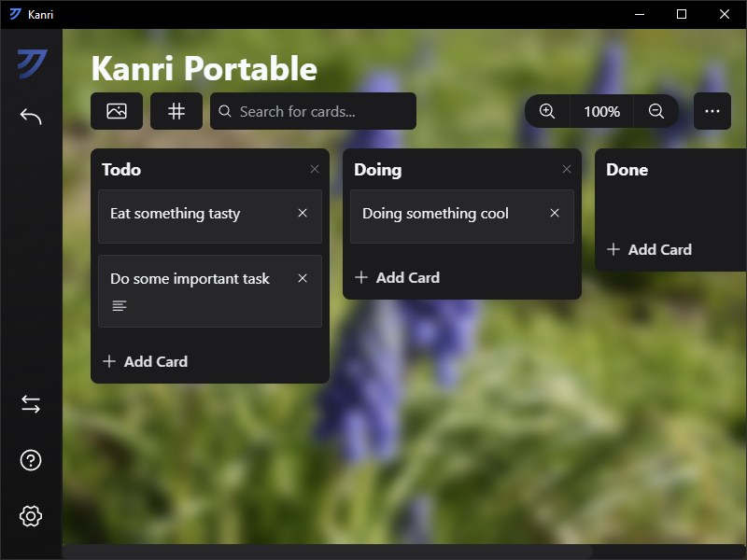
Task: Remove the Todo column
Action: click(x=315, y=169)
